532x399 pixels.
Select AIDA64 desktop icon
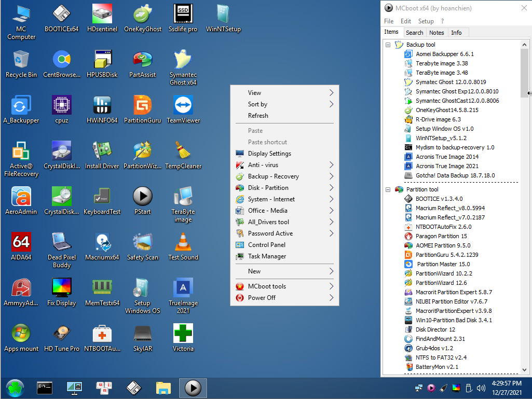(x=21, y=246)
